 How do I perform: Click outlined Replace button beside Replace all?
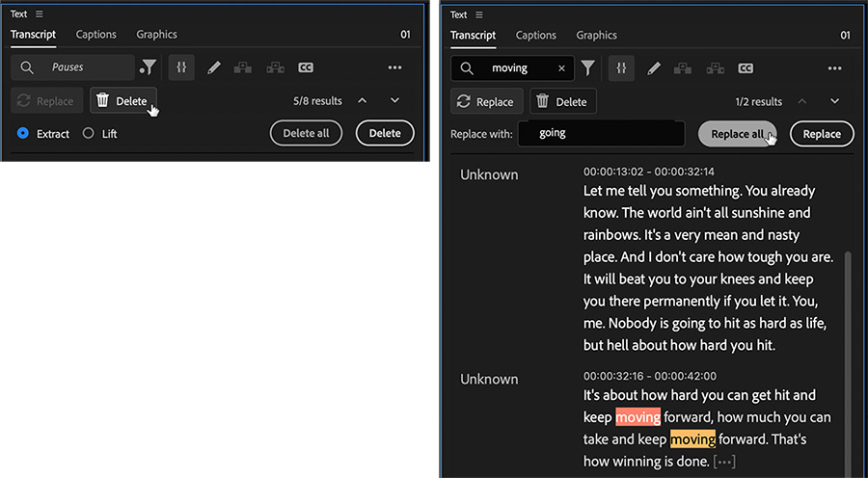(822, 134)
